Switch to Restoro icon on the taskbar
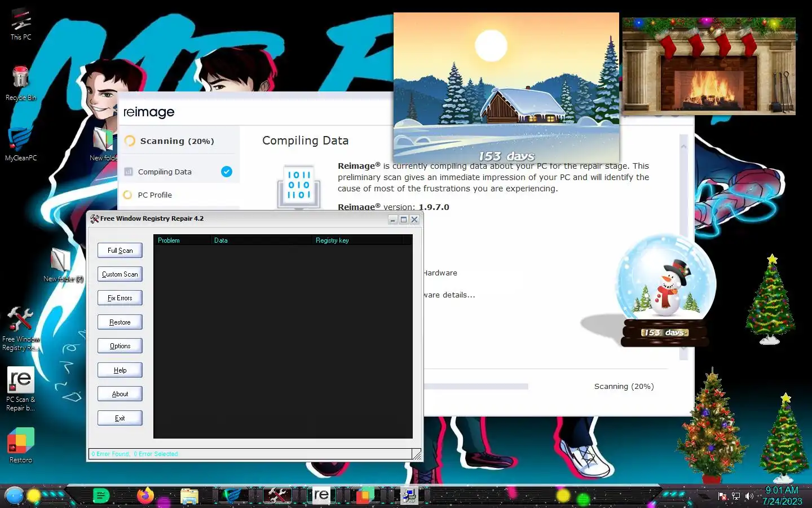This screenshot has height=508, width=812. (x=365, y=496)
